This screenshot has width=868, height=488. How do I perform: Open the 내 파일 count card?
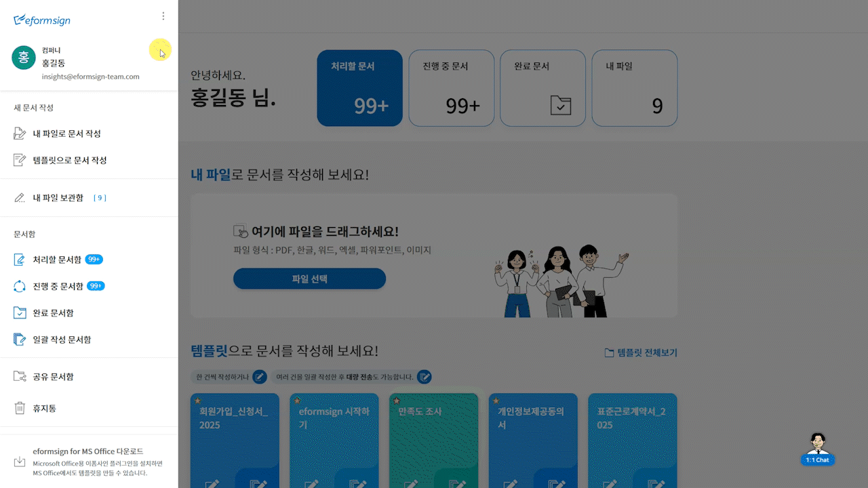point(635,88)
